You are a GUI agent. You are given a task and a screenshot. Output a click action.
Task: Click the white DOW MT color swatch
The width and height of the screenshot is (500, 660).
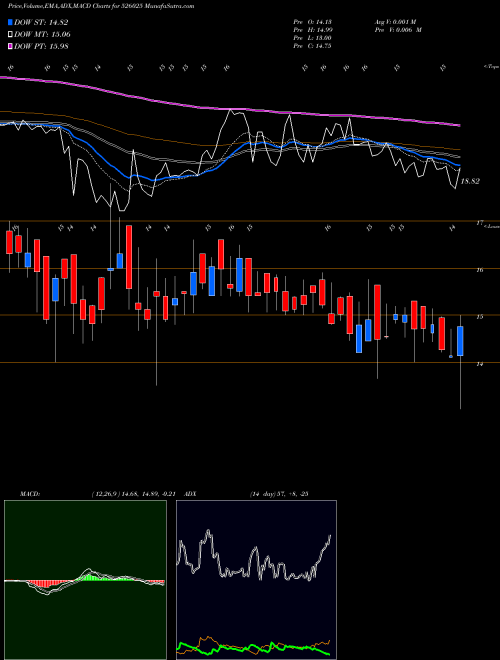[x=10, y=35]
